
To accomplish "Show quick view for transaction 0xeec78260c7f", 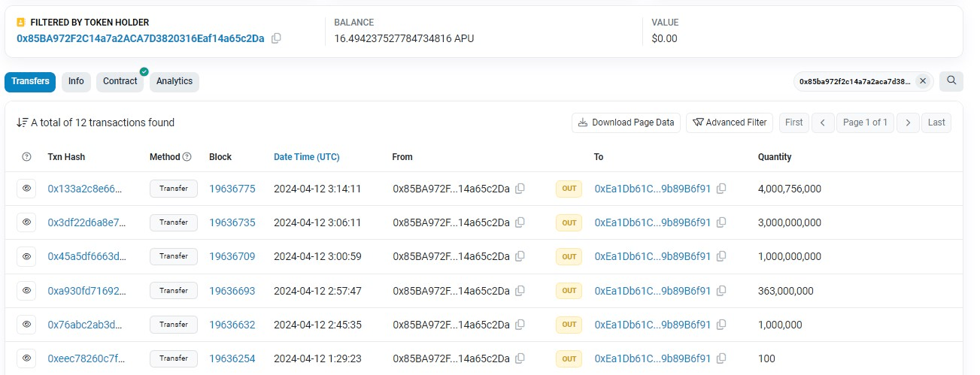I will (26, 358).
